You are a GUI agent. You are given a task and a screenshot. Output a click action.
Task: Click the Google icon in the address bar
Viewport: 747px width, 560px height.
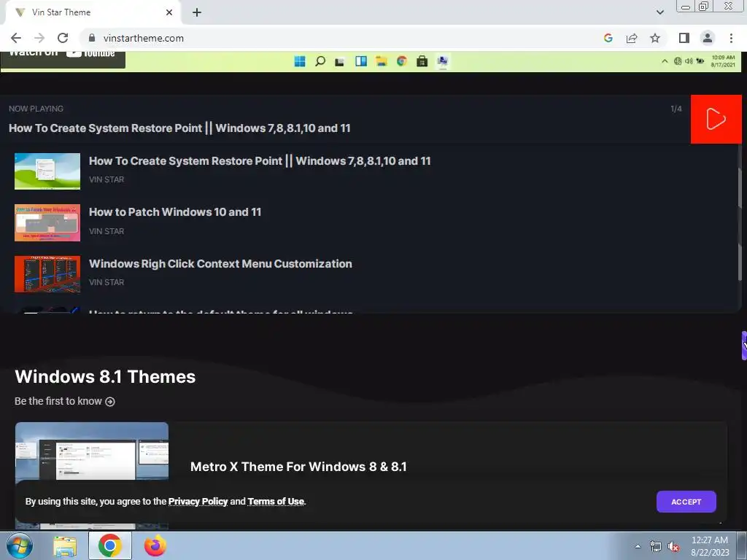(608, 38)
